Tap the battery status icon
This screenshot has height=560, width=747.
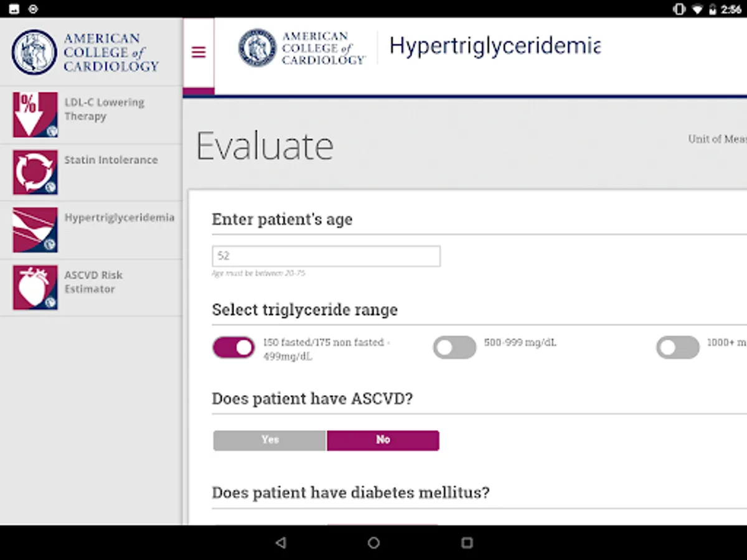(x=712, y=9)
